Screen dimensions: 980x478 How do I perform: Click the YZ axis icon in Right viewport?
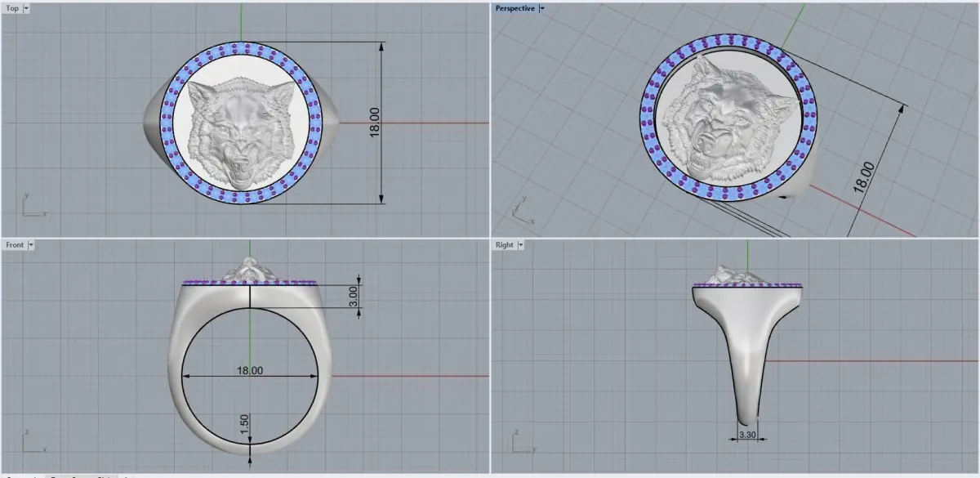click(523, 441)
